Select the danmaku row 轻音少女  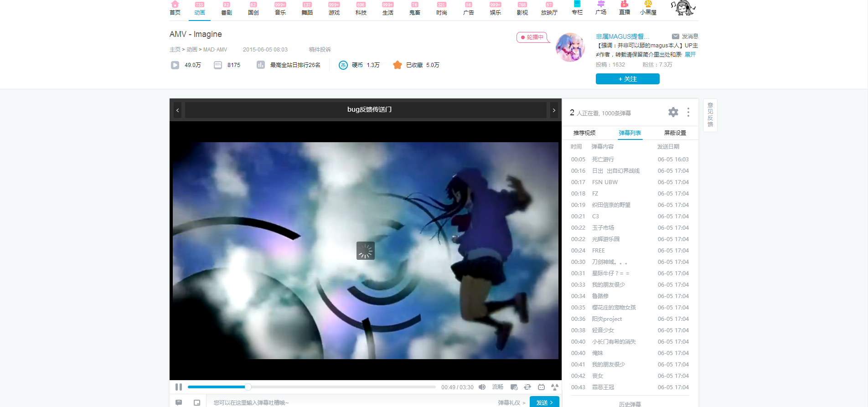[x=630, y=330]
